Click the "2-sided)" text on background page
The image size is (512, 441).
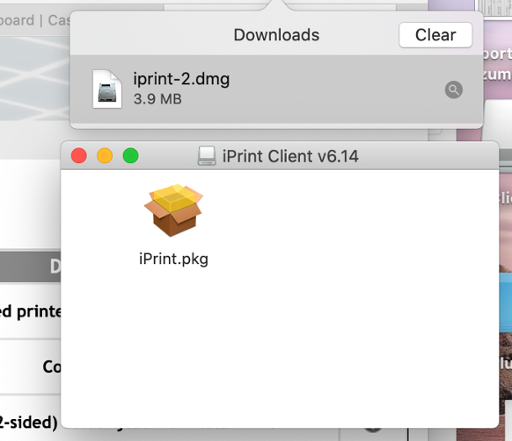(x=29, y=423)
